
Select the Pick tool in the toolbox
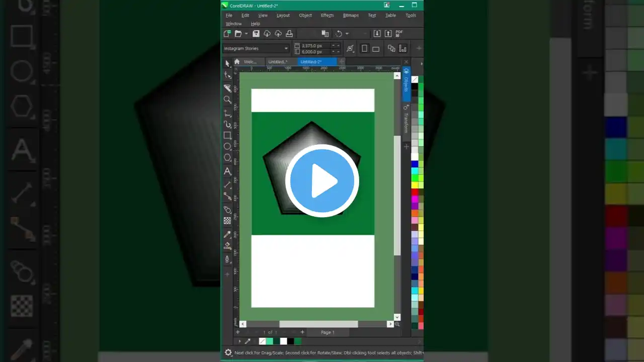[227, 64]
